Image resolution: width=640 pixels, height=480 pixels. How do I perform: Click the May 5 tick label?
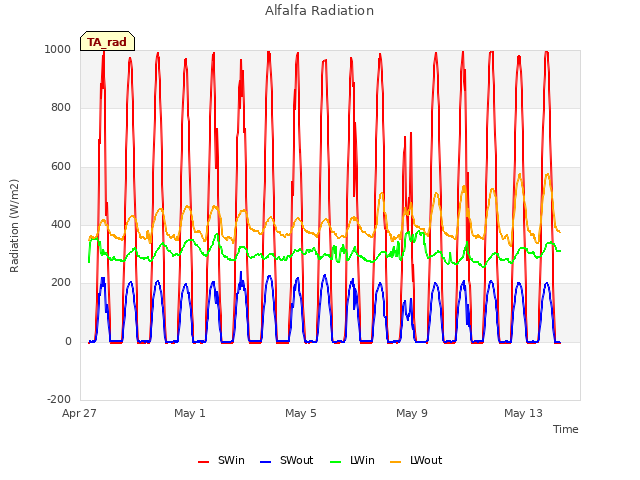[x=301, y=413]
